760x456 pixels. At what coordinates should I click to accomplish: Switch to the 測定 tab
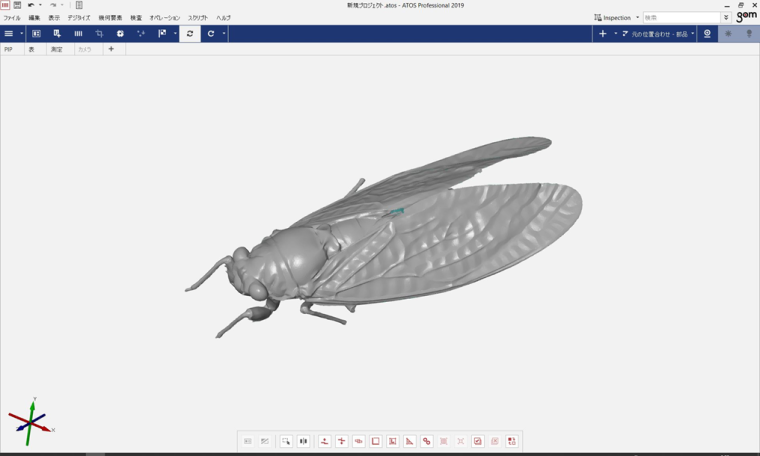tap(56, 49)
